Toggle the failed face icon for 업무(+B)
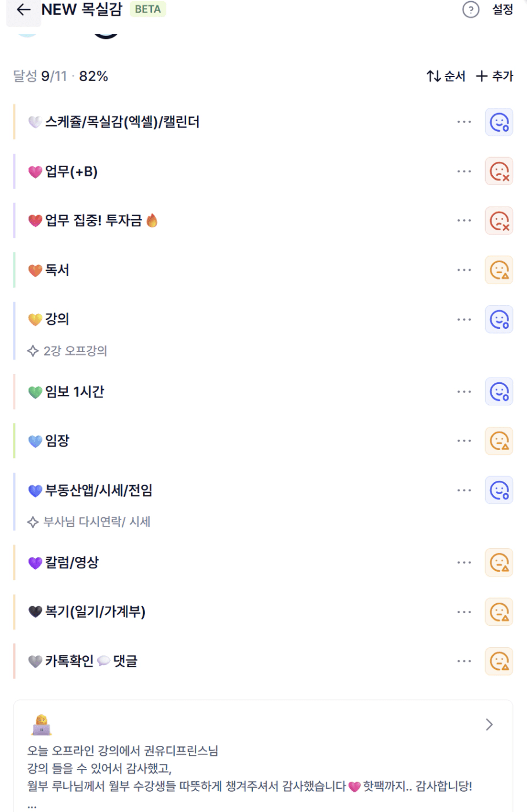Viewport: 527px width, 812px height. tap(499, 172)
